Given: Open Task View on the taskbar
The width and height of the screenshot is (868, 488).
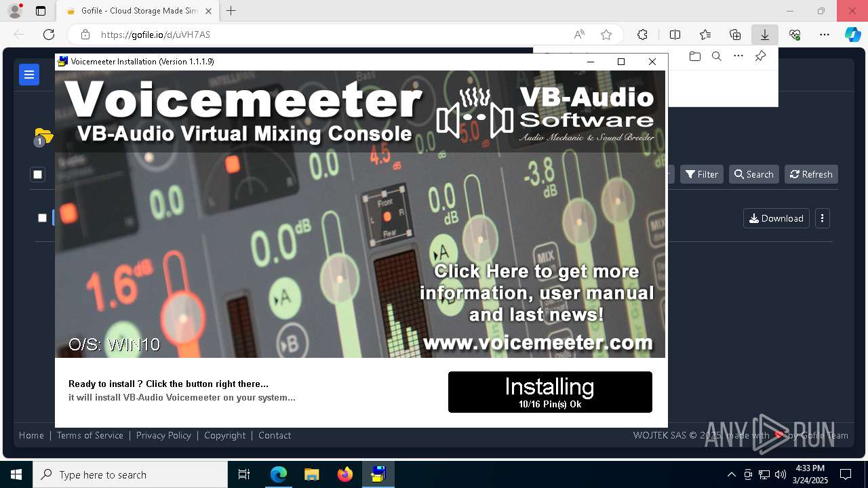Looking at the screenshot, I should pos(244,474).
